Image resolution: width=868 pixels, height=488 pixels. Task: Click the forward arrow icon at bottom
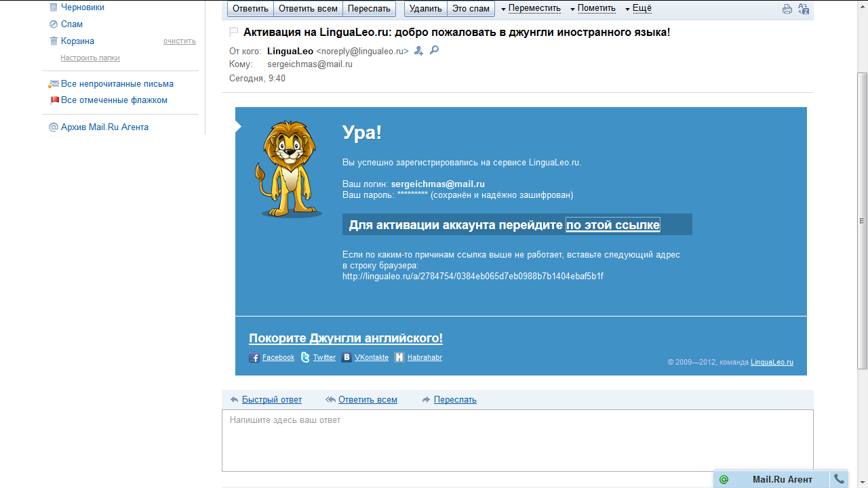(x=427, y=399)
